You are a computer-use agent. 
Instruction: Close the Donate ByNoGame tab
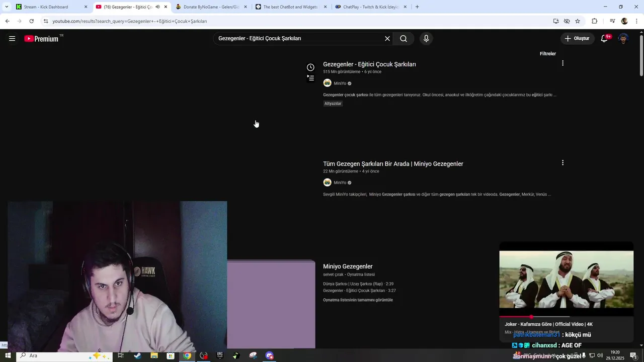[x=246, y=7]
